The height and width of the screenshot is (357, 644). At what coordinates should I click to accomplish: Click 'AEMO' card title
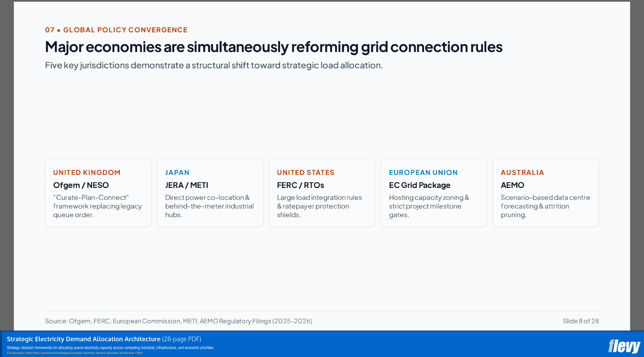512,185
